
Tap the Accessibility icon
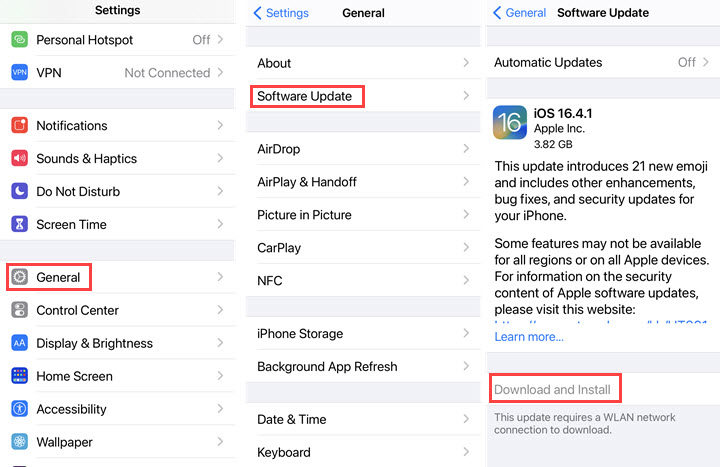pyautogui.click(x=19, y=409)
